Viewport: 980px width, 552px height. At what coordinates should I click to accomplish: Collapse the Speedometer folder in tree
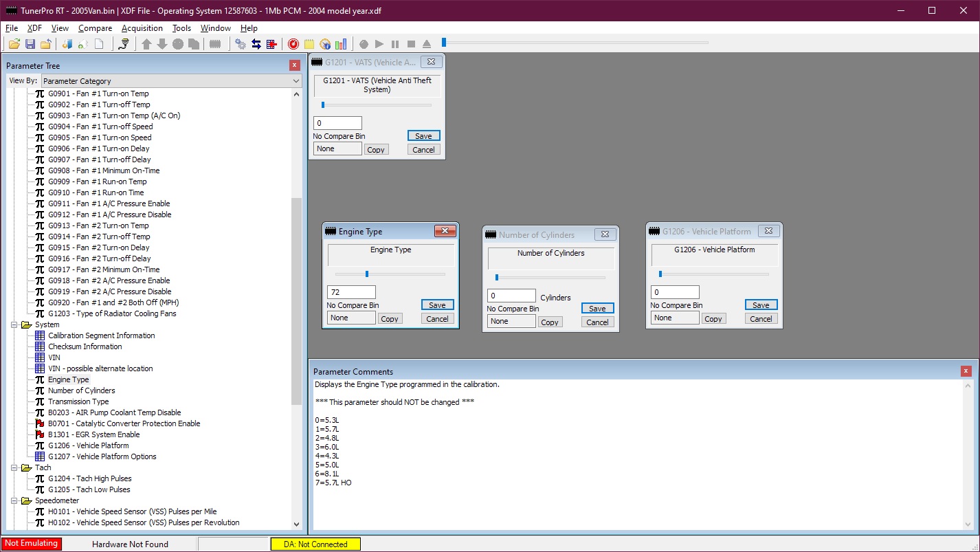coord(15,500)
